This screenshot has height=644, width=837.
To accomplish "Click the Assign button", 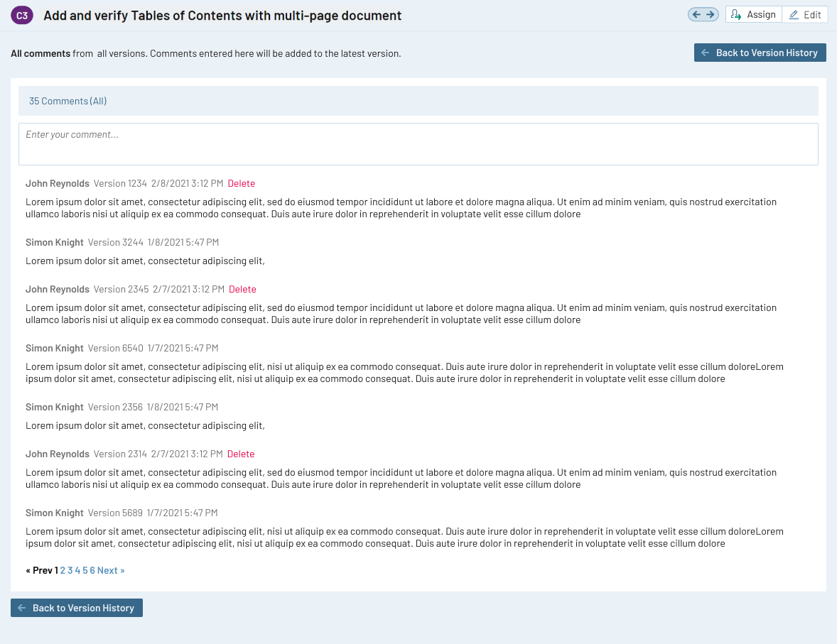I will click(753, 15).
